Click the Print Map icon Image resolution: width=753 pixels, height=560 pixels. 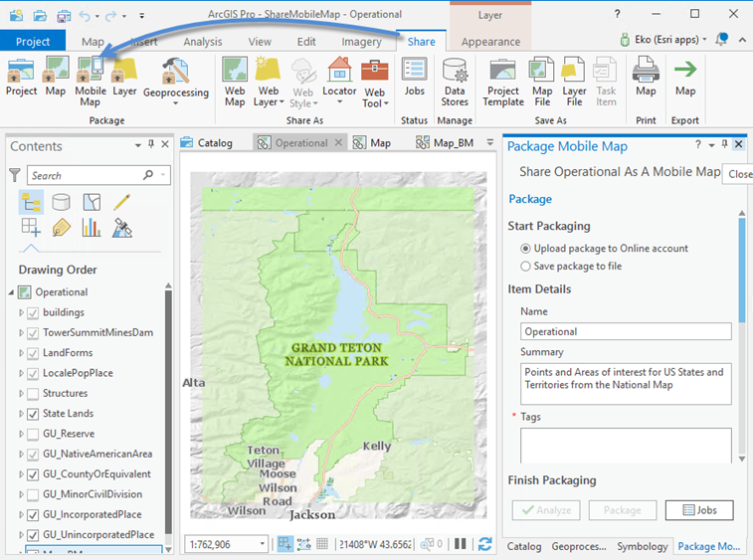coord(646,77)
